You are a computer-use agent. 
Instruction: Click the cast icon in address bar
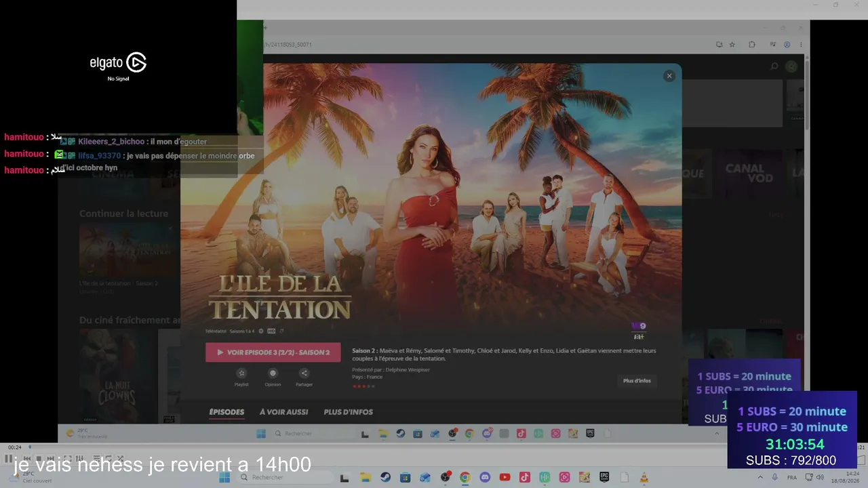click(x=719, y=45)
